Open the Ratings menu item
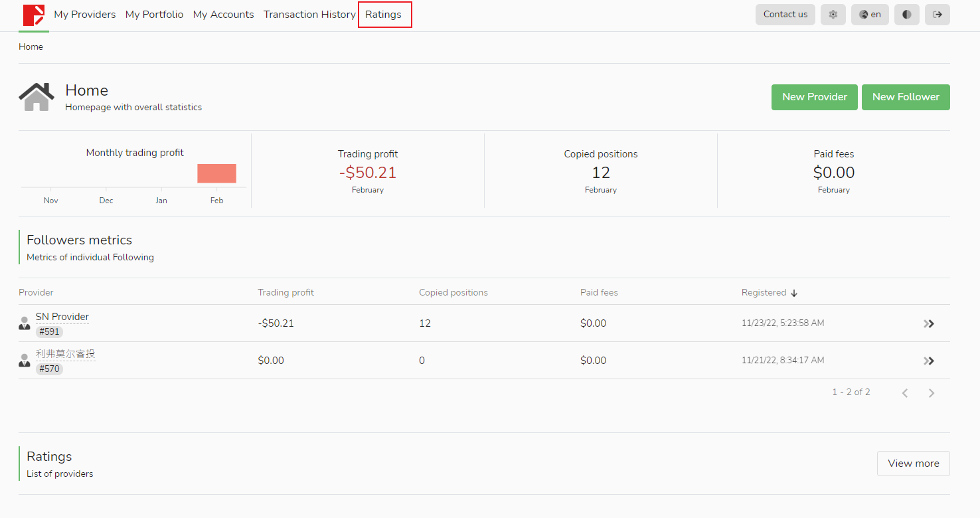 click(383, 15)
